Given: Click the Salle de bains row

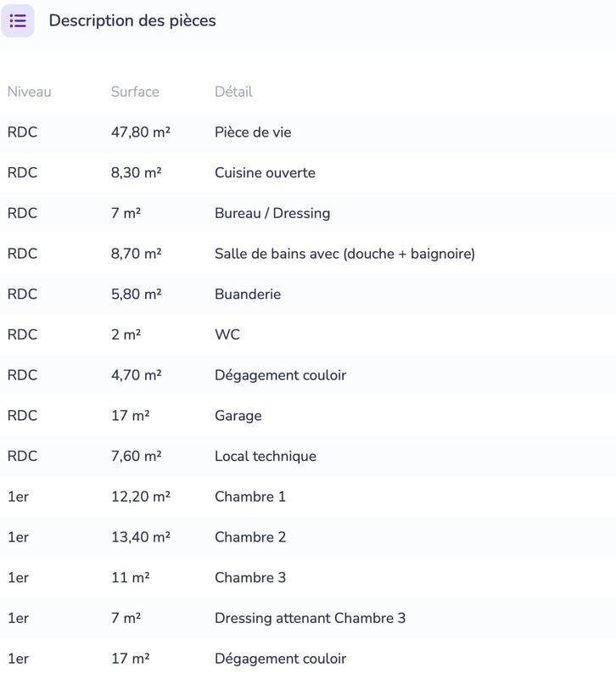Looking at the screenshot, I should 344,254.
